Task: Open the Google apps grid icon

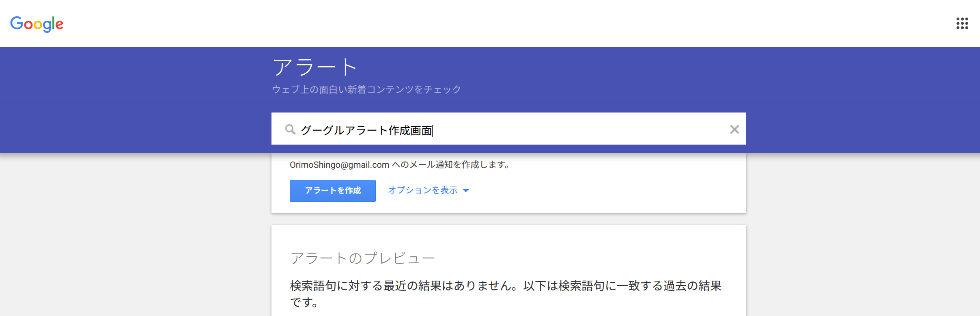Action: [x=962, y=24]
